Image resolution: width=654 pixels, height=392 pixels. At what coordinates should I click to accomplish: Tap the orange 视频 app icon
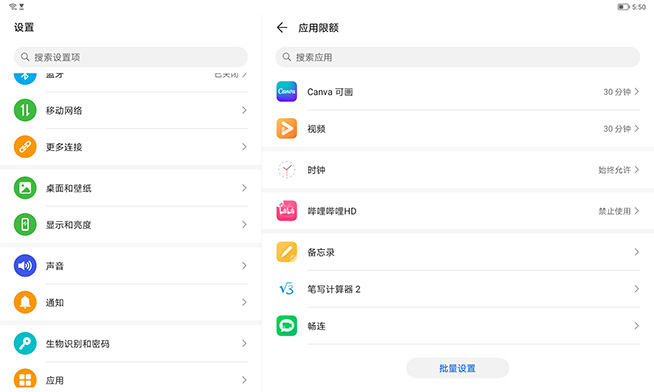point(287,128)
